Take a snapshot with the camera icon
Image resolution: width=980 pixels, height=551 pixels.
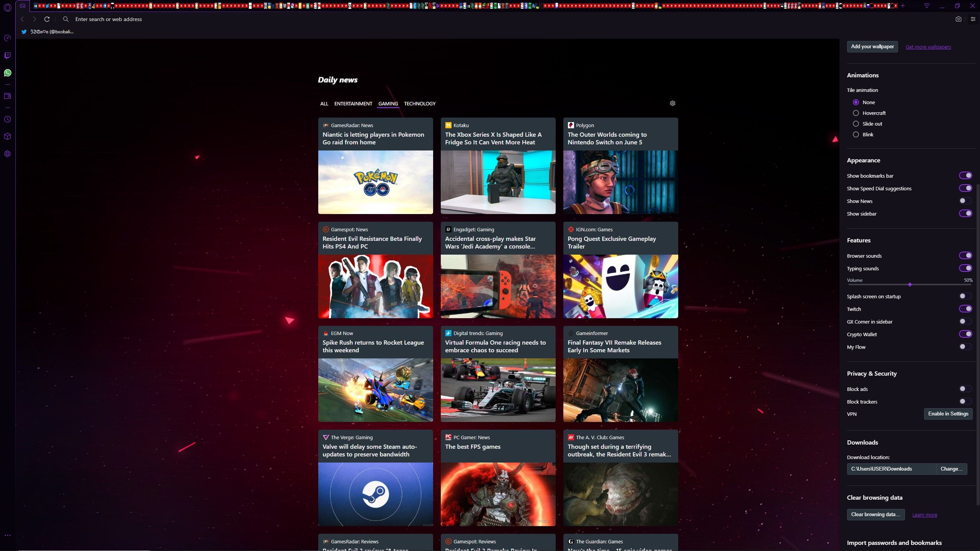[958, 19]
